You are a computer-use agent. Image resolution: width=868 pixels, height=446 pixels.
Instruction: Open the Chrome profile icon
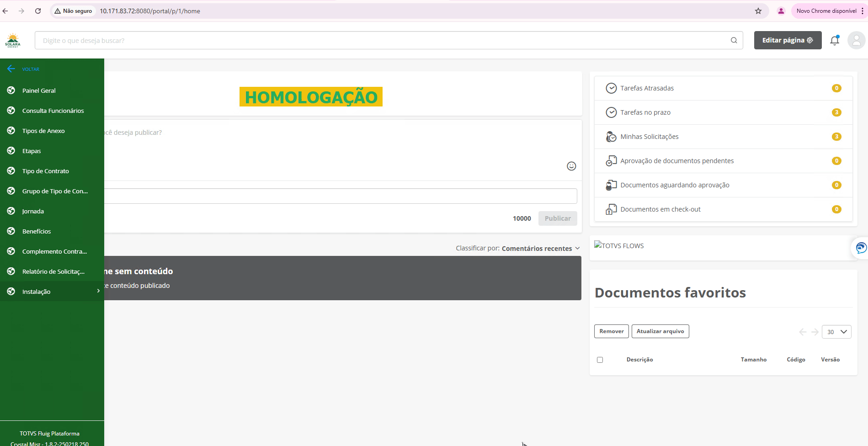(x=781, y=11)
